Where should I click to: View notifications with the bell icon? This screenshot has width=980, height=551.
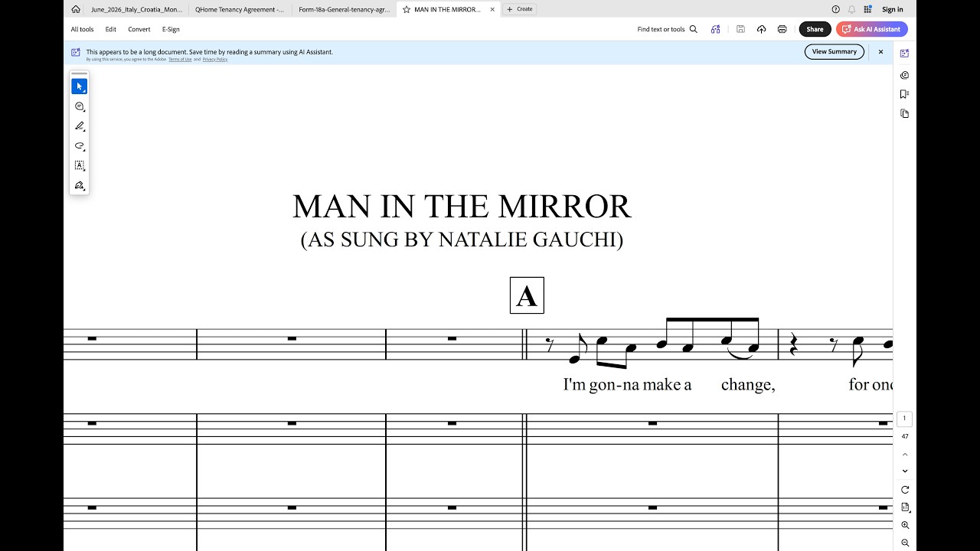click(x=851, y=9)
